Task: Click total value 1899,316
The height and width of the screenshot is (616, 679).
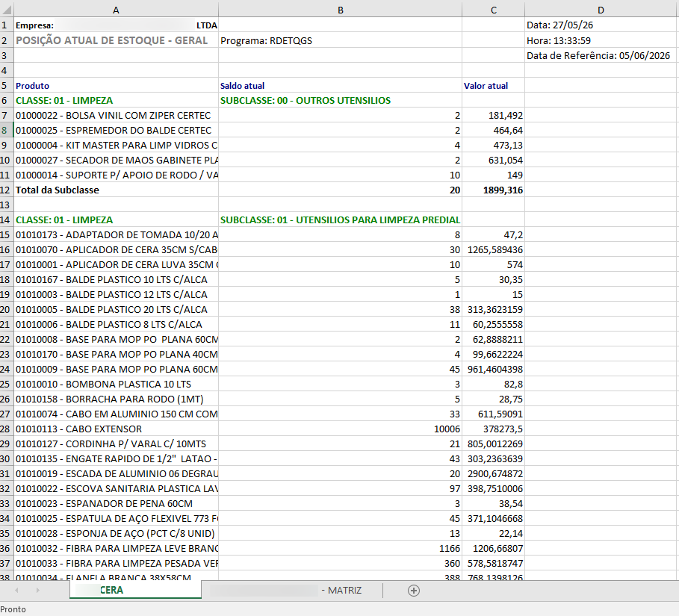Action: [x=493, y=190]
